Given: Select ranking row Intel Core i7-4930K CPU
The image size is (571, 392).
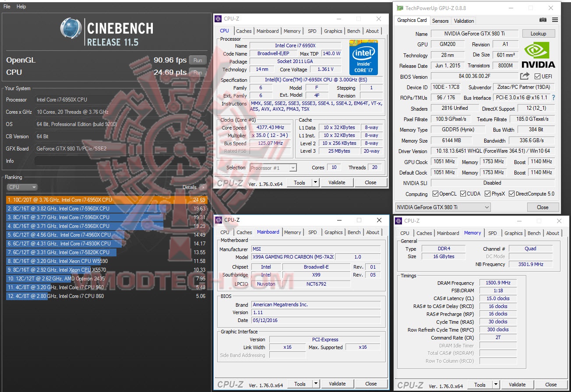Looking at the screenshot, I should pos(106,244).
